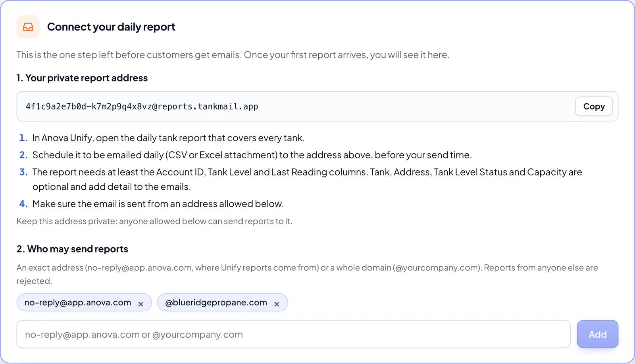Click the @blueridgepropane.com chip label
The width and height of the screenshot is (635, 364).
point(216,302)
